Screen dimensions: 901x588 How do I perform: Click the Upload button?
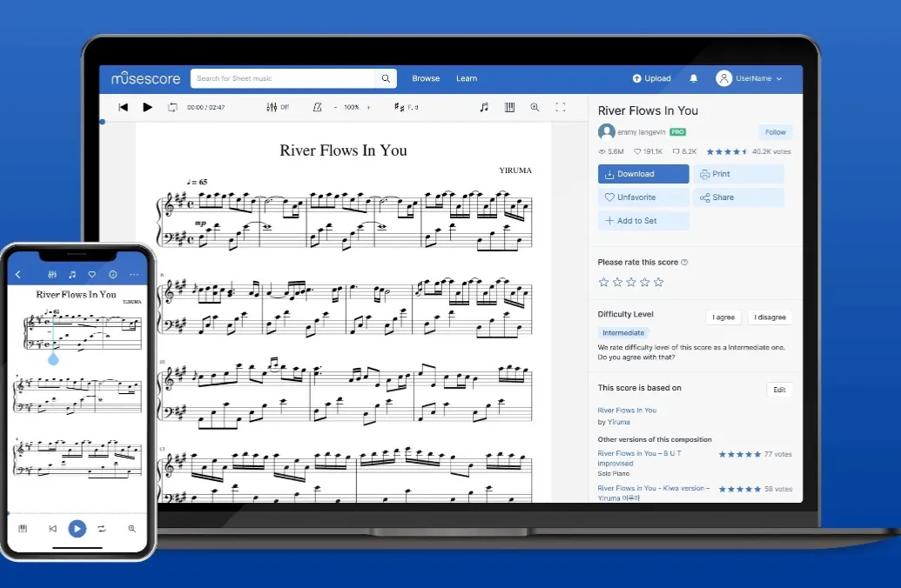click(652, 78)
